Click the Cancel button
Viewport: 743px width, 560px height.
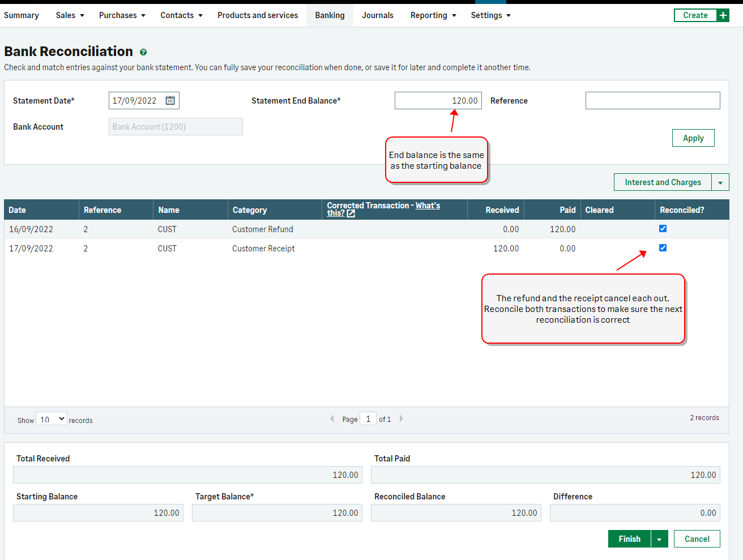(697, 539)
